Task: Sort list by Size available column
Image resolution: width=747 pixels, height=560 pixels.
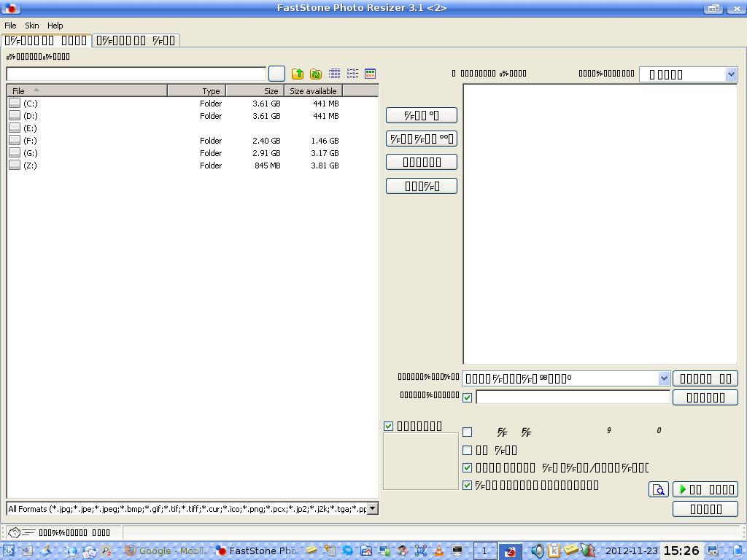Action: (314, 91)
